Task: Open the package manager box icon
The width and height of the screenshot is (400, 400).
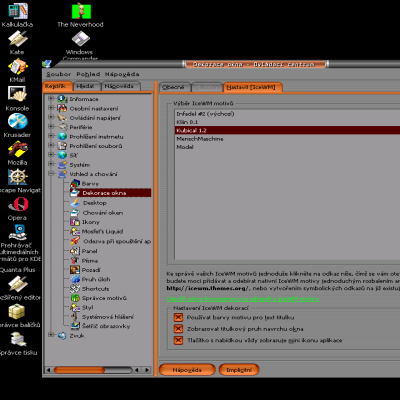Action: pos(17,312)
